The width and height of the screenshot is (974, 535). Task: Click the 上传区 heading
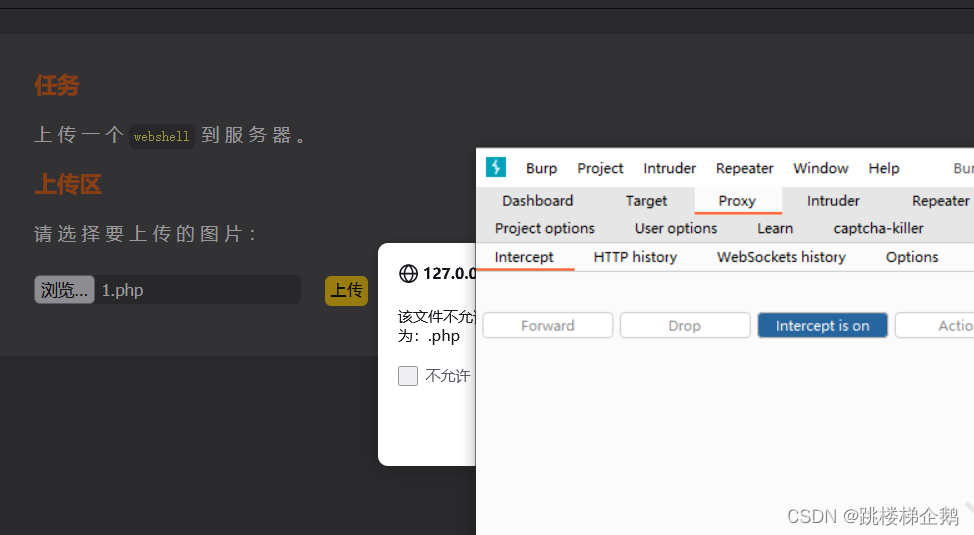point(68,185)
